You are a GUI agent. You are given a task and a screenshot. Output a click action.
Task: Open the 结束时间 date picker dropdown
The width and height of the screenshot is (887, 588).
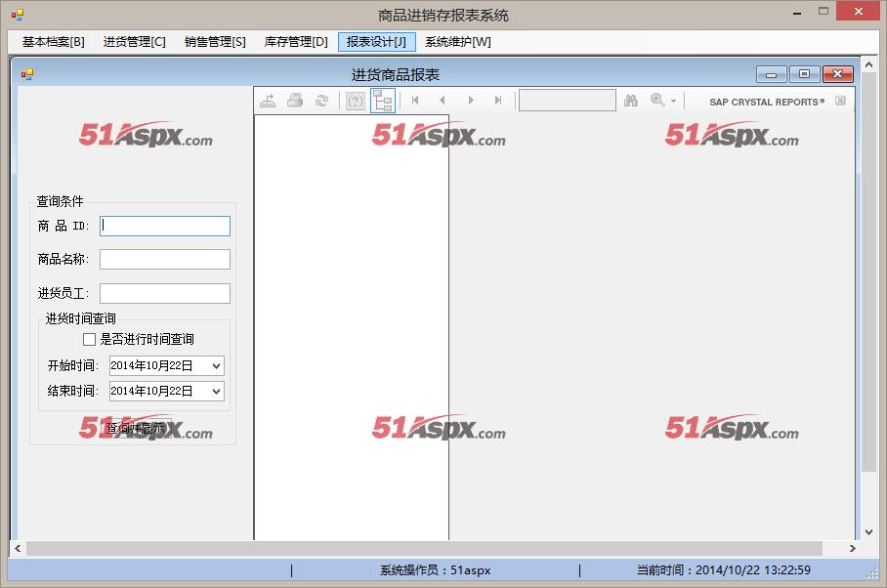(216, 392)
